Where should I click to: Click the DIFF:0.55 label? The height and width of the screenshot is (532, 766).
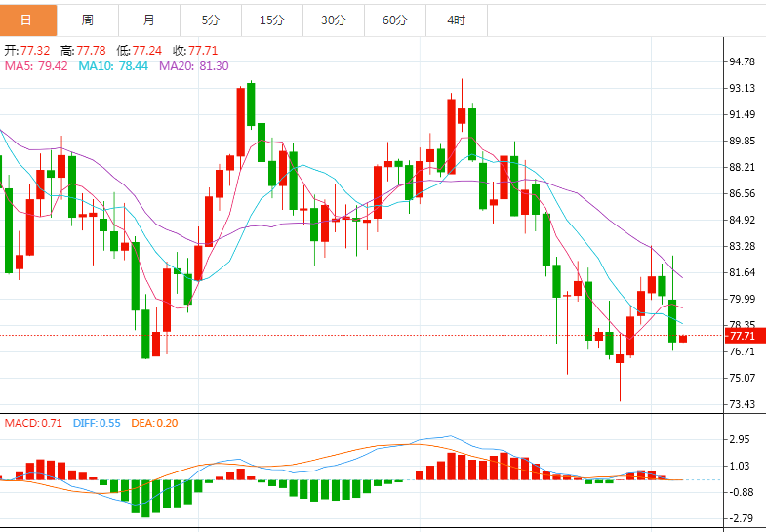coord(97,423)
